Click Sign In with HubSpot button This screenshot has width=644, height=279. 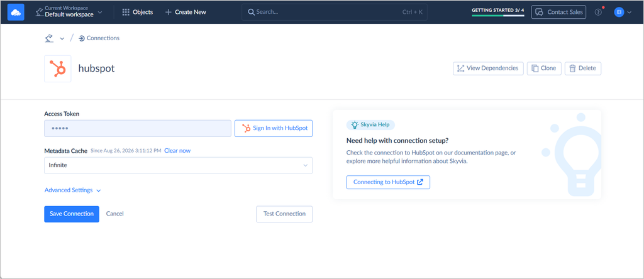click(x=274, y=128)
